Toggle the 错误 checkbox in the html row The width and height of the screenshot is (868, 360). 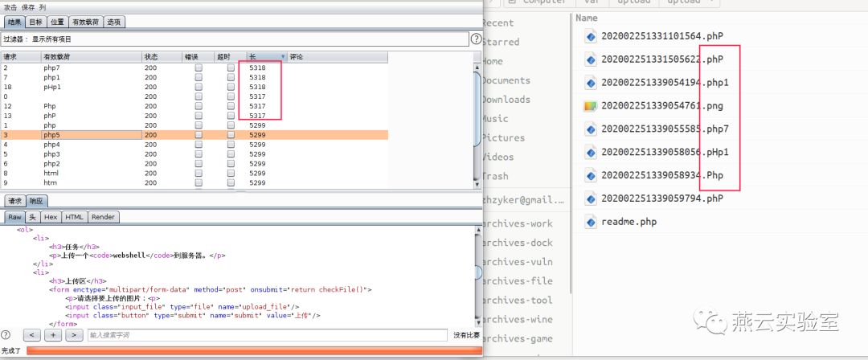(x=199, y=174)
